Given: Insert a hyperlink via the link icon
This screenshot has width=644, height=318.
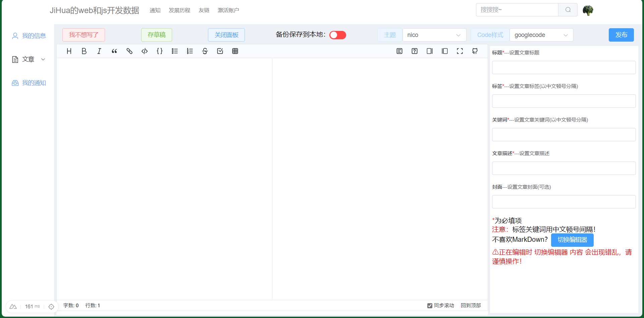Looking at the screenshot, I should coord(129,51).
